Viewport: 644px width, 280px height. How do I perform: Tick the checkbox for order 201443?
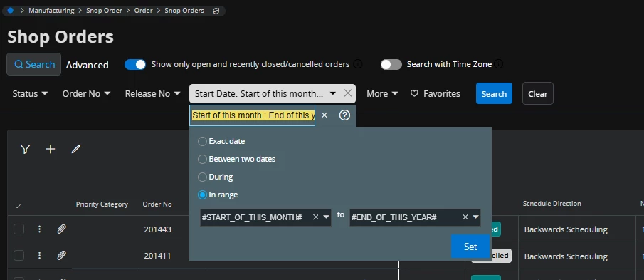click(x=19, y=229)
